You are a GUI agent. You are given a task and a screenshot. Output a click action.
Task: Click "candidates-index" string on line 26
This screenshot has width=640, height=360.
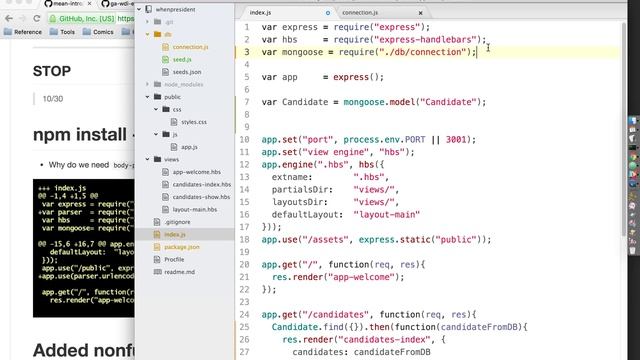[x=384, y=340]
